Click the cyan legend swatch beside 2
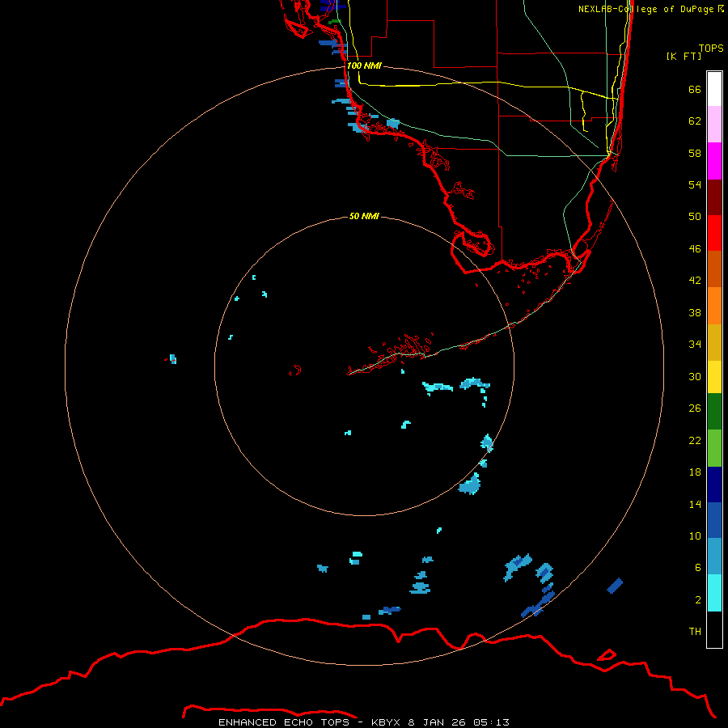 pos(714,593)
